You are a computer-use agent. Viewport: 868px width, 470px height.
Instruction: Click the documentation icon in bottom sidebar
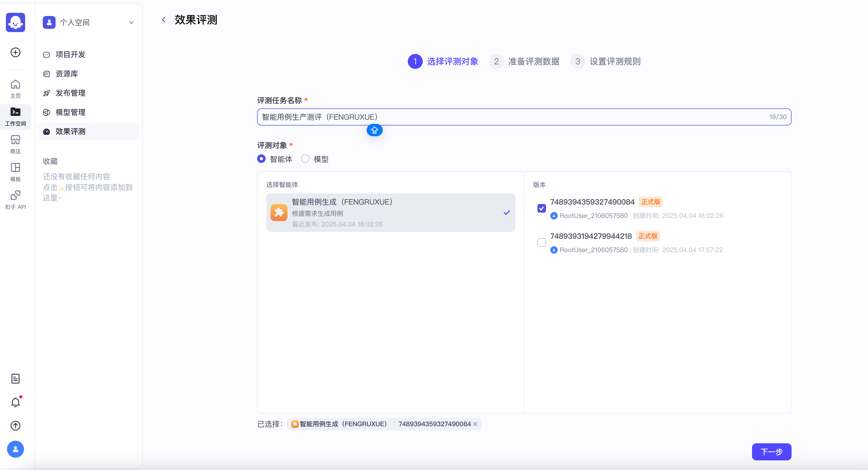(15, 379)
